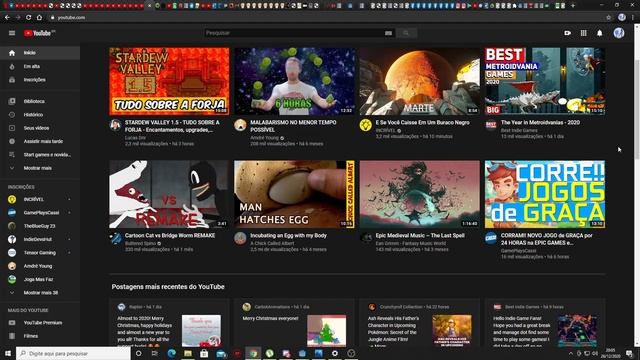
Task: Click the search magnifier button
Action: (406, 33)
